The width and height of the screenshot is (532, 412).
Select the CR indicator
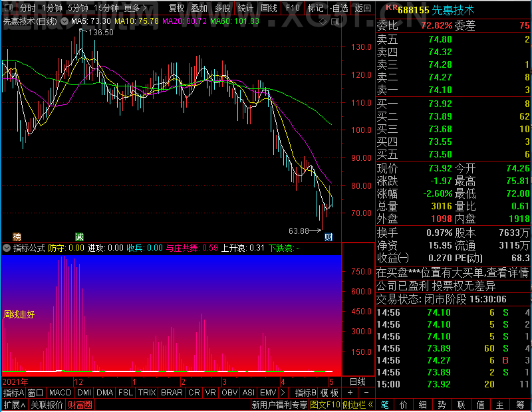[x=194, y=393]
